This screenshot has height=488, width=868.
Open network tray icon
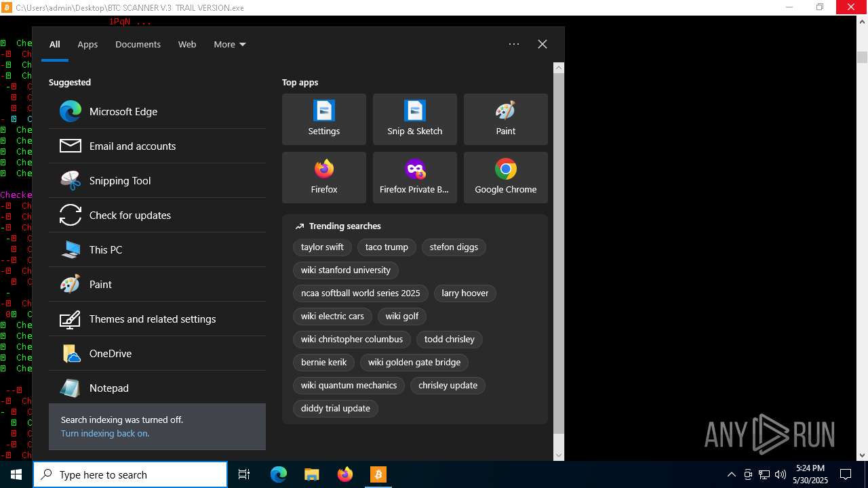click(x=764, y=474)
